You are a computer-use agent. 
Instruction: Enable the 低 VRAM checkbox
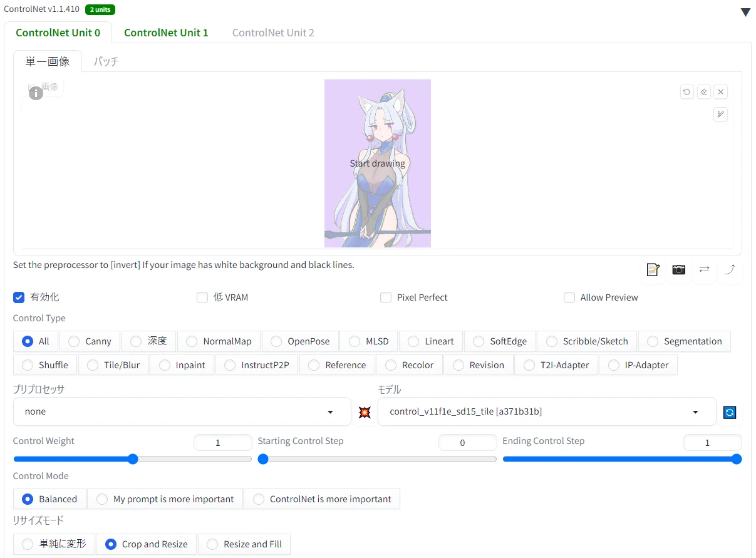coord(202,297)
